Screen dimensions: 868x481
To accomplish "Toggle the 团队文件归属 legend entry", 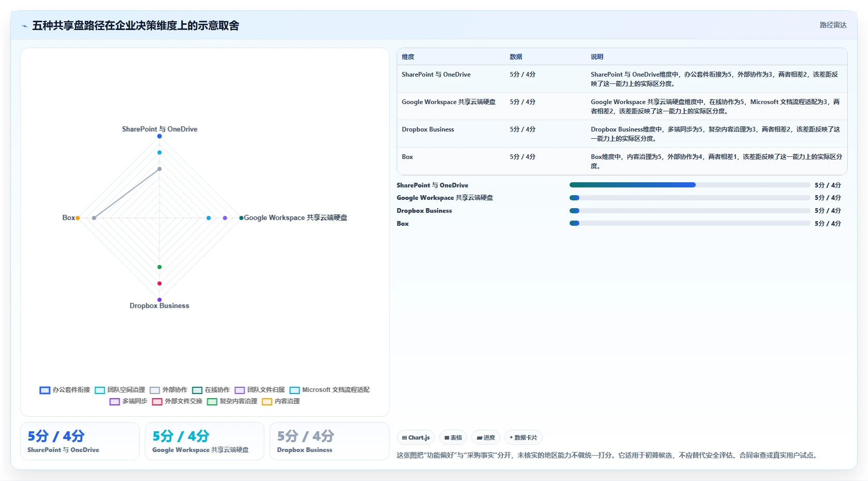I will [x=260, y=390].
